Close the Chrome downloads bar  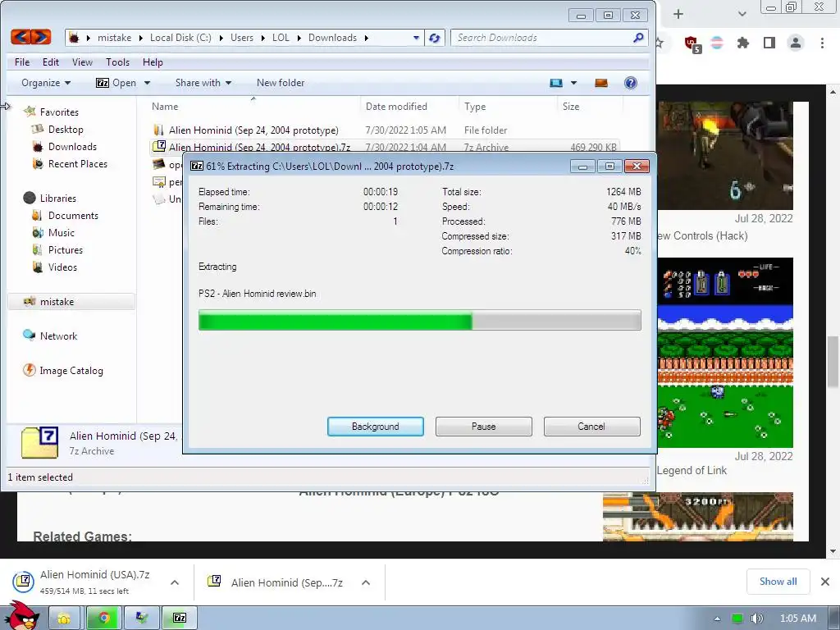[x=825, y=582]
